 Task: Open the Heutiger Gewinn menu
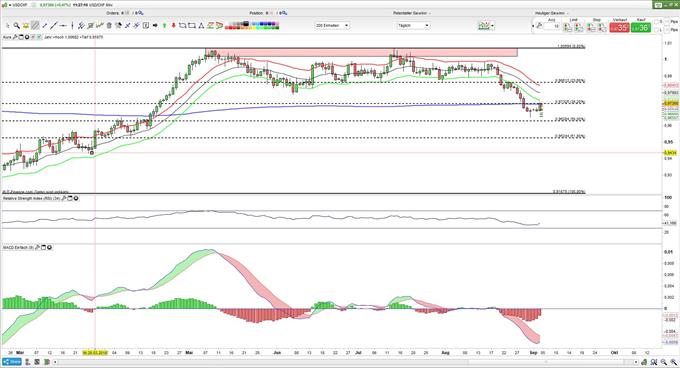[552, 13]
